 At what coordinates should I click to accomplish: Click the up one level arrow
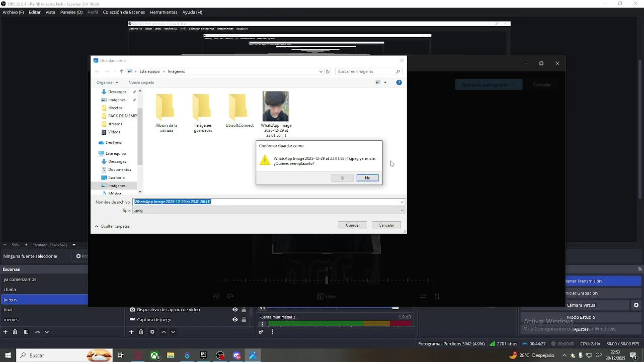pos(122,71)
